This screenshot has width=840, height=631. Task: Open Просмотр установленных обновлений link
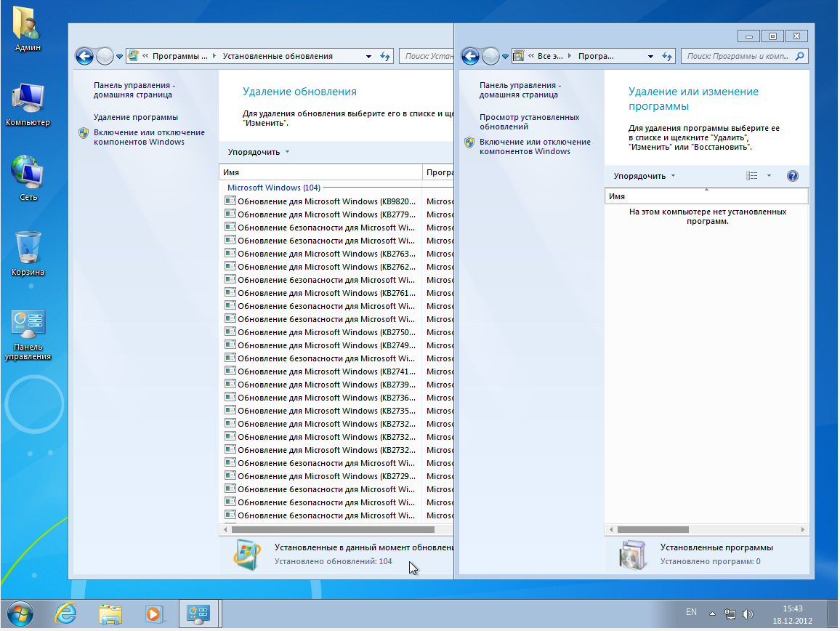point(529,122)
